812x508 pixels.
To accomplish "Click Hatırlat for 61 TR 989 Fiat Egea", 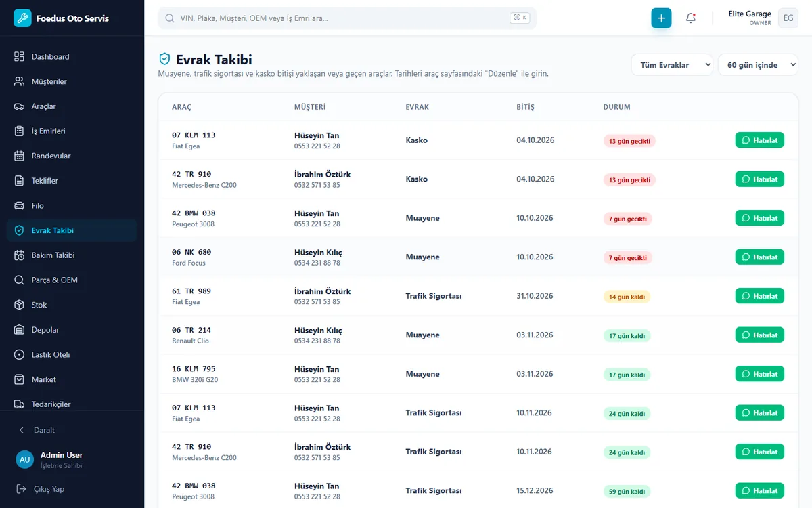I will (x=760, y=296).
